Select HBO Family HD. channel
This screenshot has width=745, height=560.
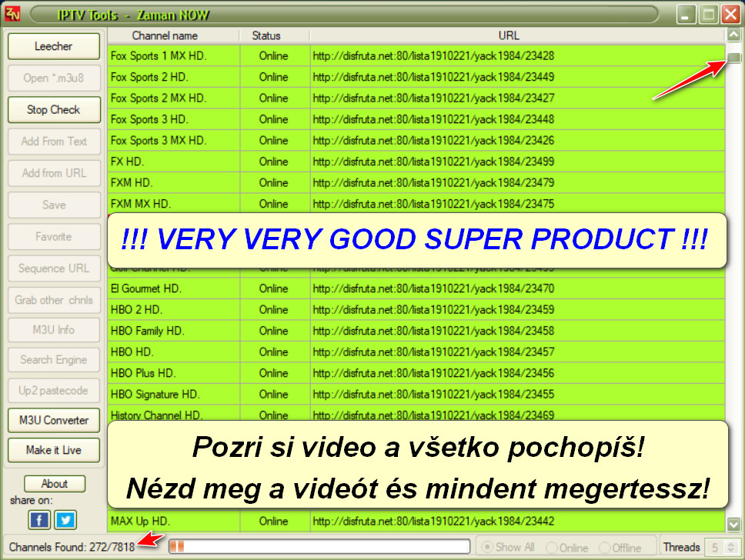coord(416,331)
